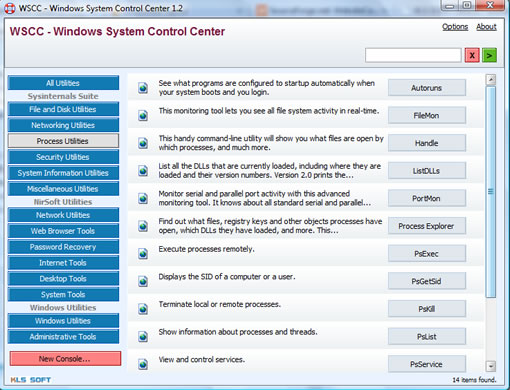Launch the PsExec utility
This screenshot has height=390, width=510.
click(426, 254)
